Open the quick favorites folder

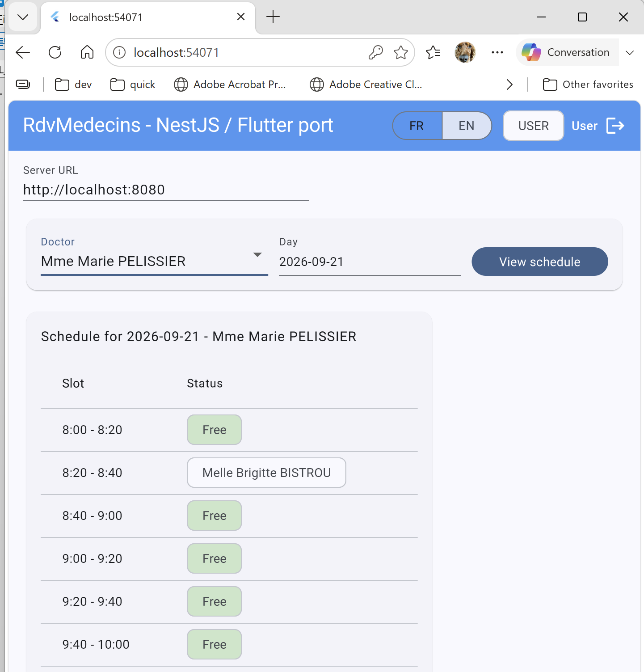[x=133, y=85]
